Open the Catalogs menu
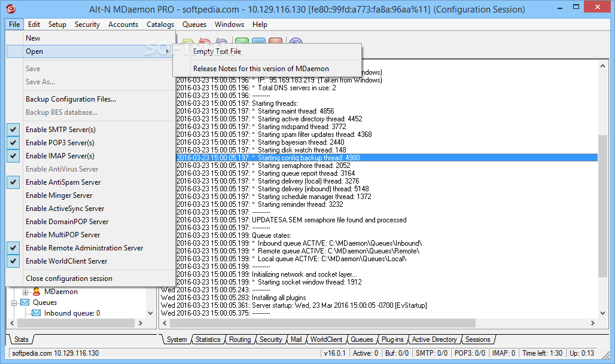 pyautogui.click(x=160, y=25)
